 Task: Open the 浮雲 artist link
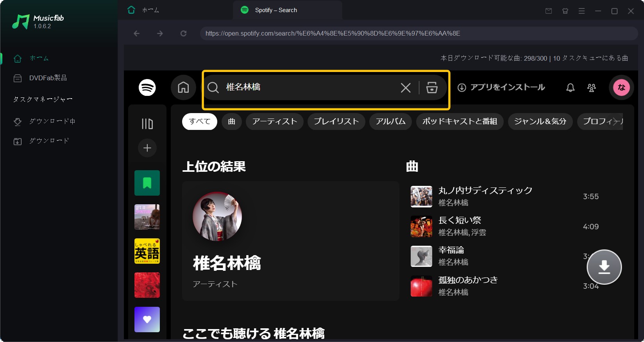pyautogui.click(x=479, y=232)
